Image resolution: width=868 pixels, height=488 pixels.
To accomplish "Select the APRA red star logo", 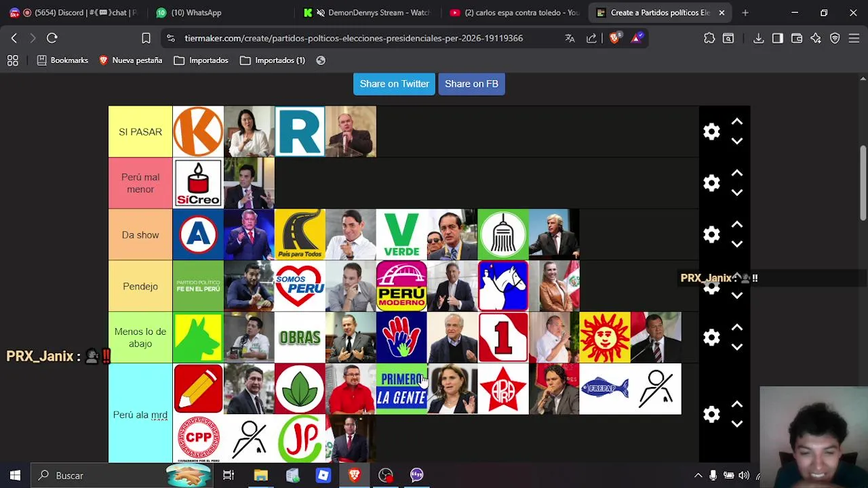I will (x=503, y=389).
